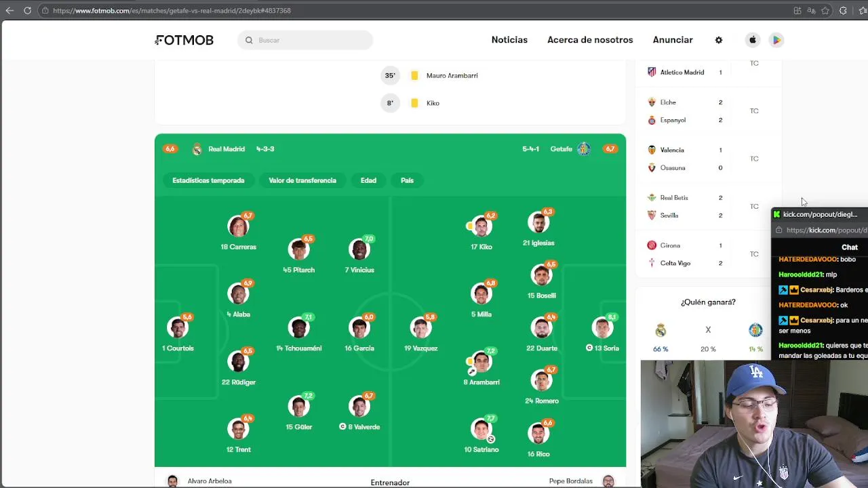Open player 12 Trent photo

pyautogui.click(x=238, y=429)
